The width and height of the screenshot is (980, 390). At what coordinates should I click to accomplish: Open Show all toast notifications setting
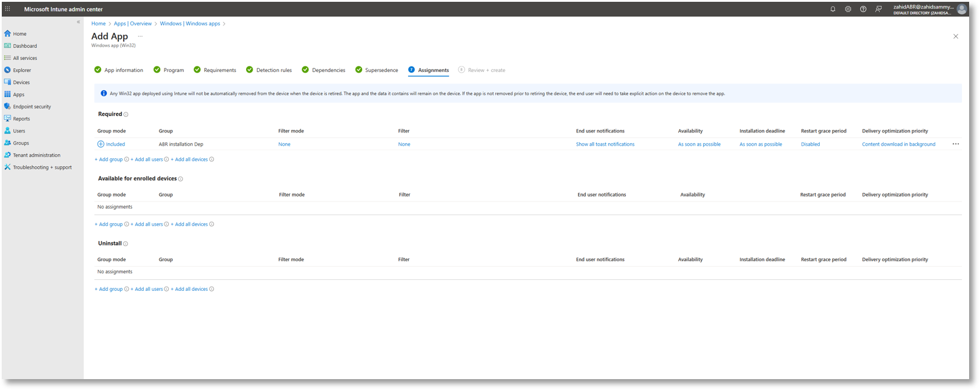[605, 144]
